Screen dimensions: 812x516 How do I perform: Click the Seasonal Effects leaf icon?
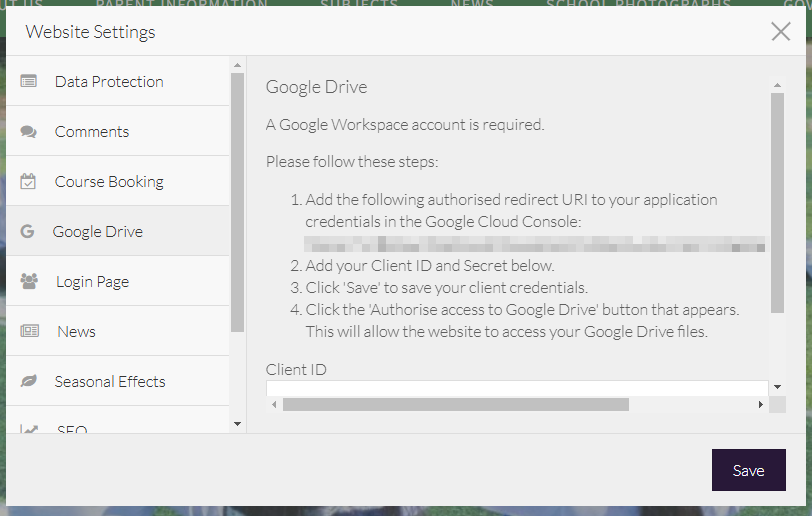(29, 381)
